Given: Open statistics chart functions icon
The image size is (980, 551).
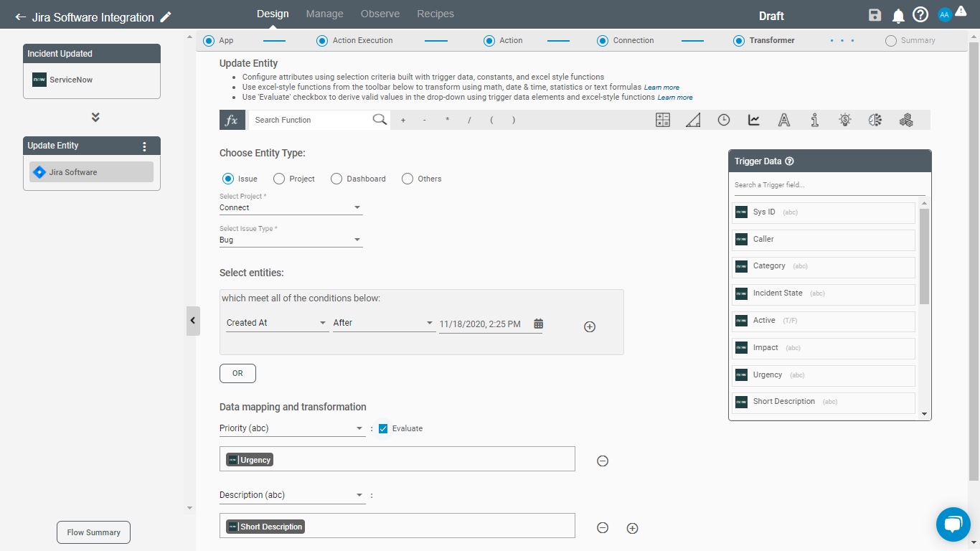Looking at the screenshot, I should [754, 120].
